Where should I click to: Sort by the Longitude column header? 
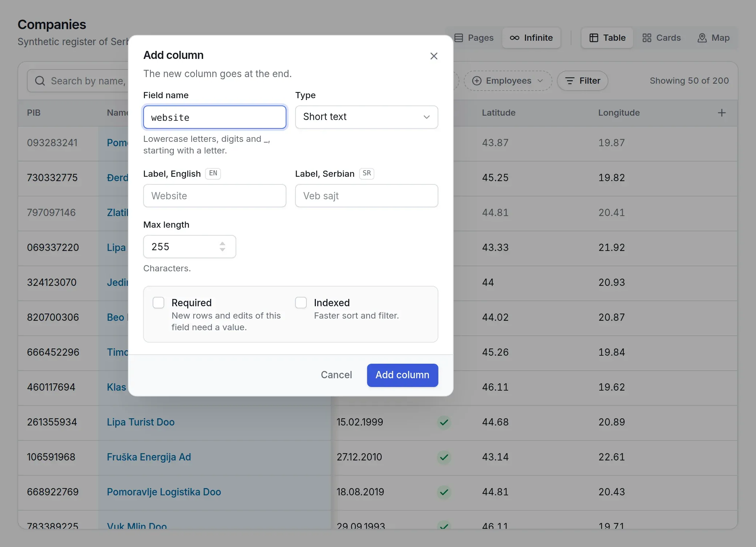(619, 113)
